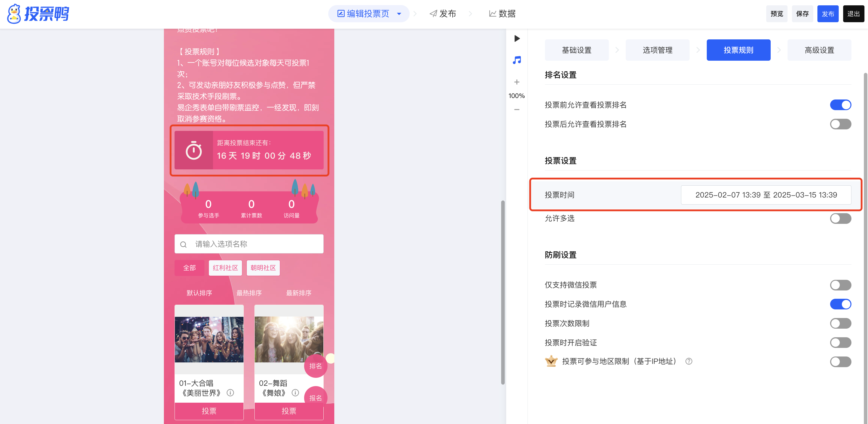Click the 请输入选项名称 search field

pos(249,244)
